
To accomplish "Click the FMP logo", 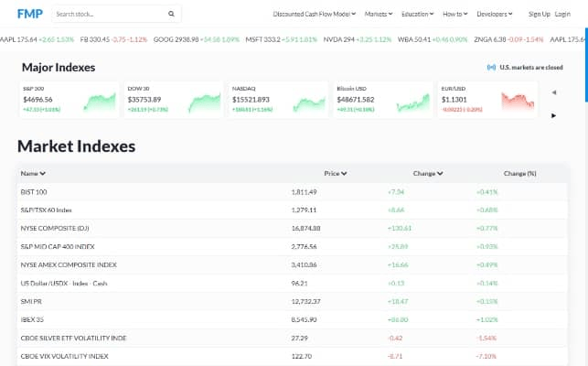I will point(30,14).
